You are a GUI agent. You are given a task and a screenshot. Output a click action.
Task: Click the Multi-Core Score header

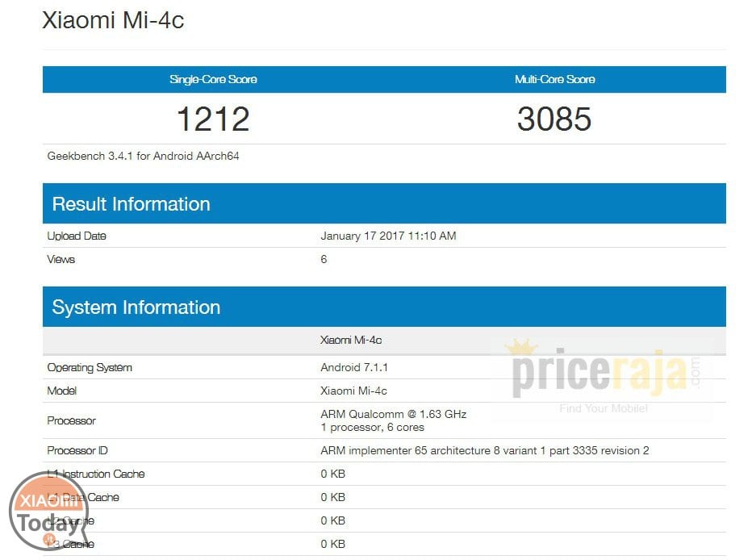coord(555,79)
